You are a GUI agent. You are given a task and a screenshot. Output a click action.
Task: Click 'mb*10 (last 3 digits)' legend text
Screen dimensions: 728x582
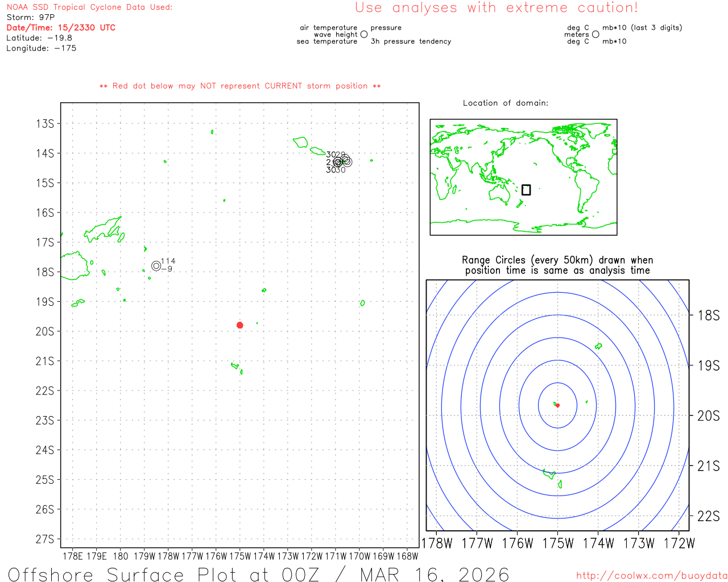pos(642,27)
